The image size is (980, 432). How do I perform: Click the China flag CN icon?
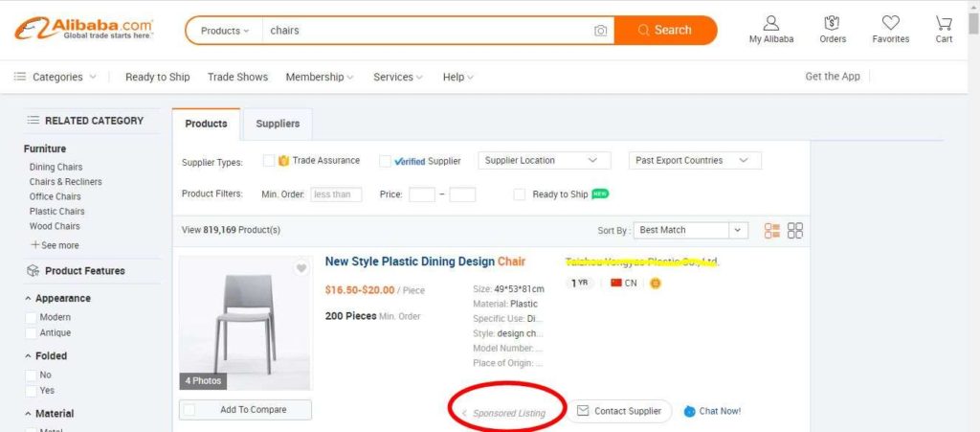point(616,284)
